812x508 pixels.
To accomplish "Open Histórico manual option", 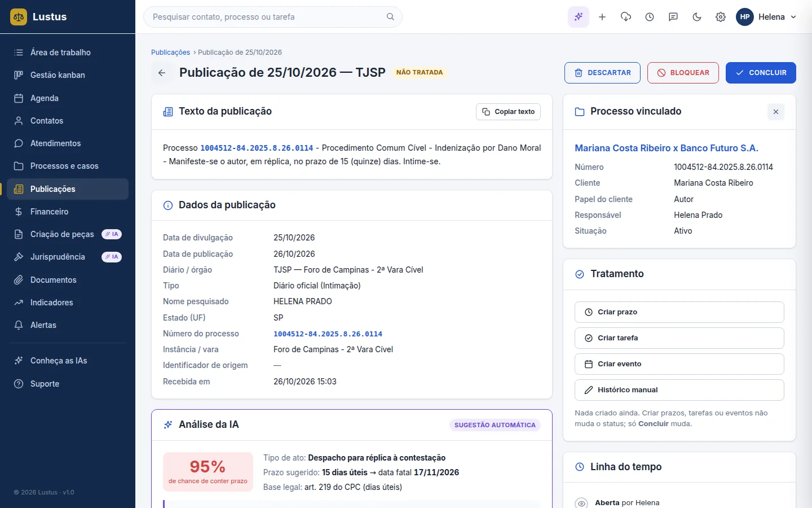I will (x=679, y=390).
